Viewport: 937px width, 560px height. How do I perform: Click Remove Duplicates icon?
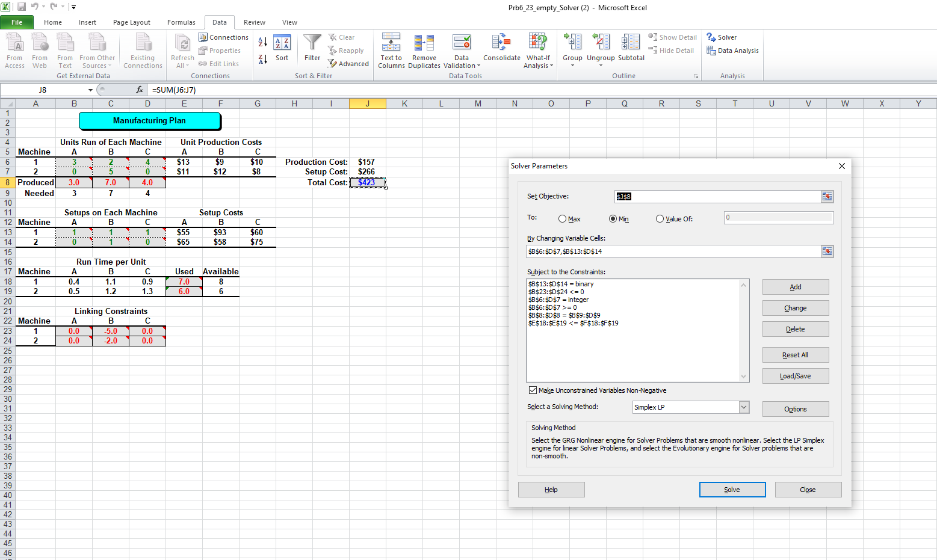pyautogui.click(x=424, y=43)
